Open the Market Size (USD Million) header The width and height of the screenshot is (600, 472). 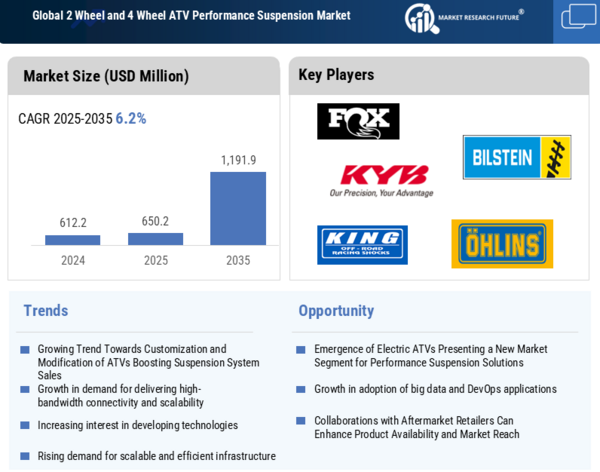click(106, 76)
